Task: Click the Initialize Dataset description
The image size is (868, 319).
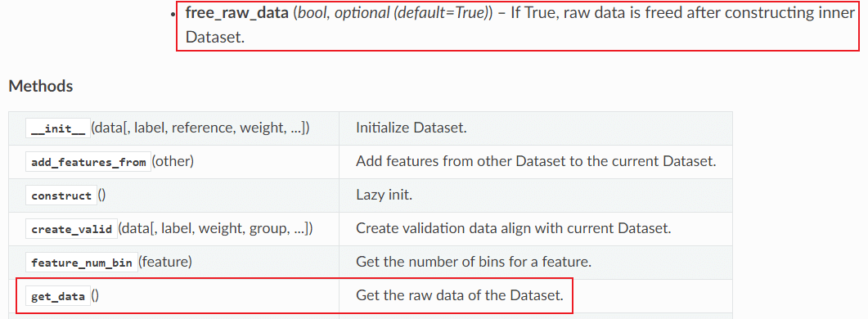Action: [412, 128]
